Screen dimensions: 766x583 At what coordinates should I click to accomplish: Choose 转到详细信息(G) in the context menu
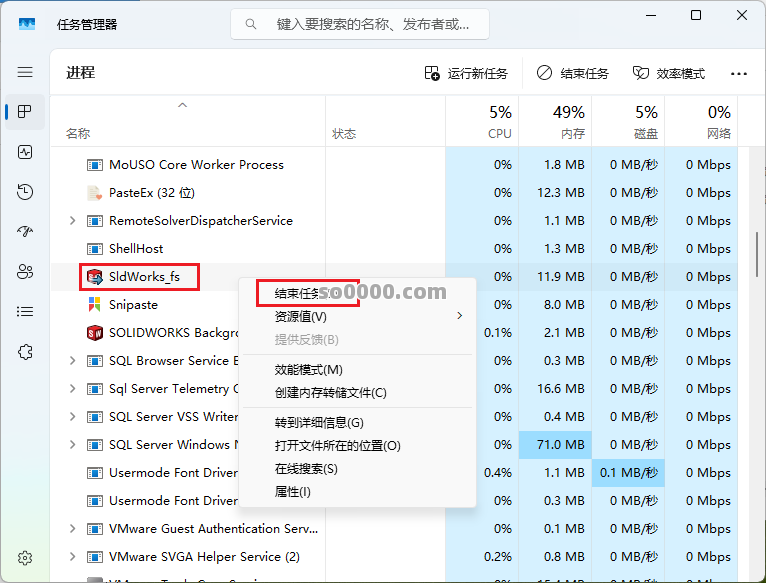coord(357,422)
